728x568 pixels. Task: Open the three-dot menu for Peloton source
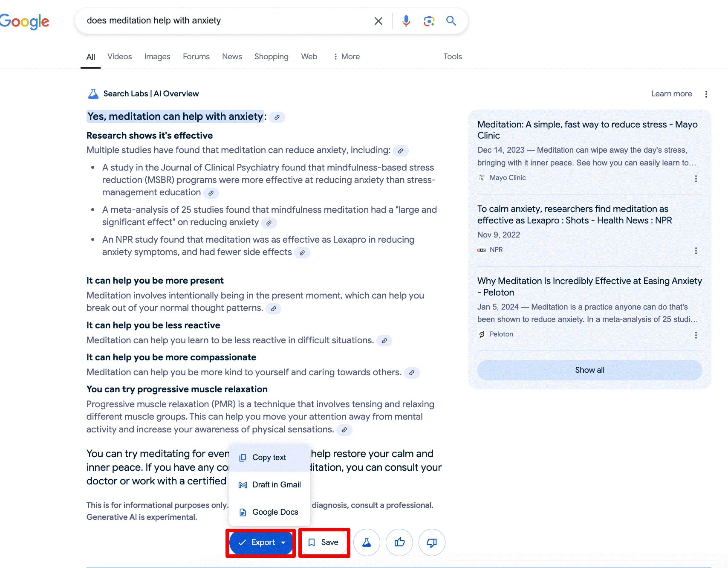tap(696, 335)
